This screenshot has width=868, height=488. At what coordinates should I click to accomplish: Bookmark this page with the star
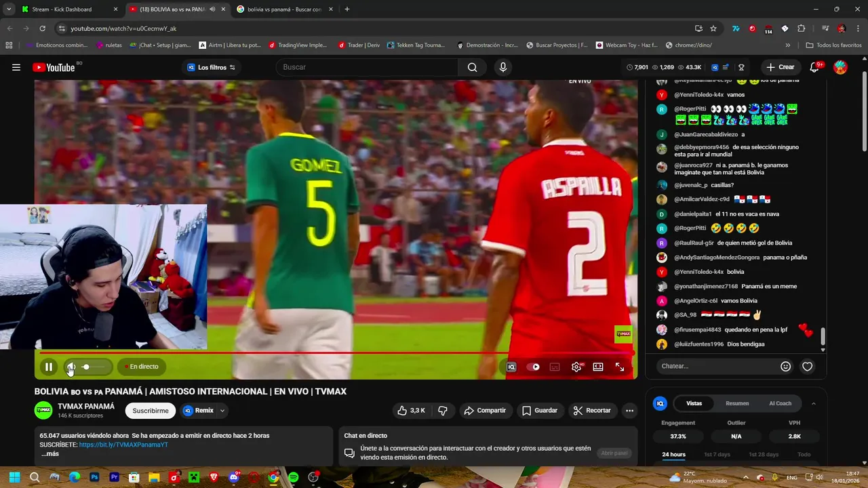pos(713,28)
